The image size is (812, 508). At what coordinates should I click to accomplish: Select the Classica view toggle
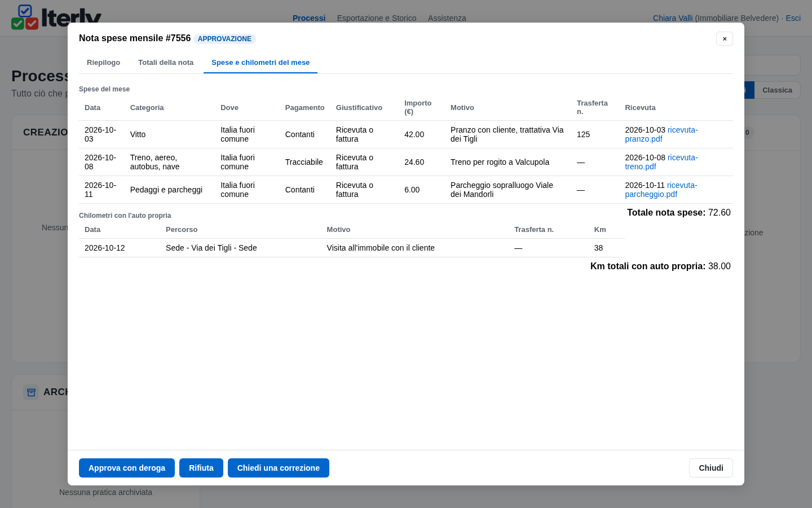(777, 90)
